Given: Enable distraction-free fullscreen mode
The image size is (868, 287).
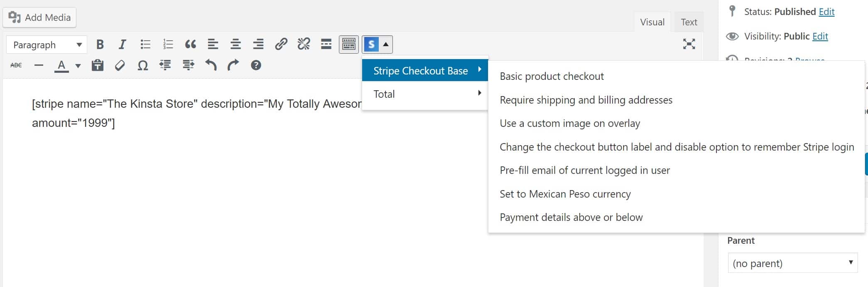Looking at the screenshot, I should click(689, 44).
